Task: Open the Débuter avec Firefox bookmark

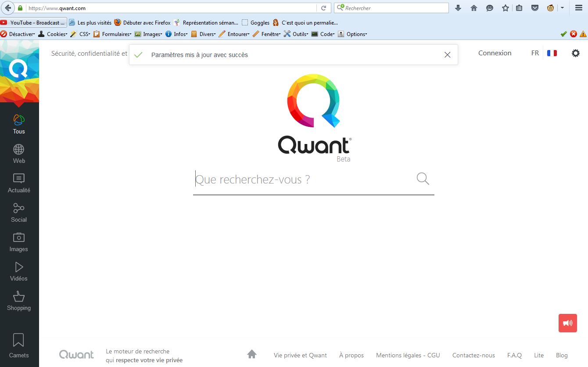Action: [x=142, y=22]
